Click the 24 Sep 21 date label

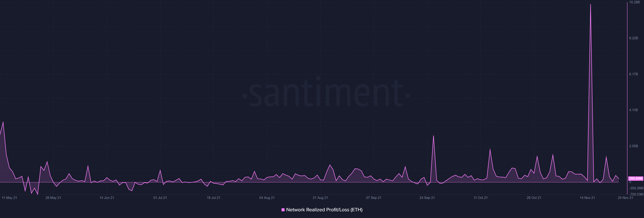[x=427, y=198]
